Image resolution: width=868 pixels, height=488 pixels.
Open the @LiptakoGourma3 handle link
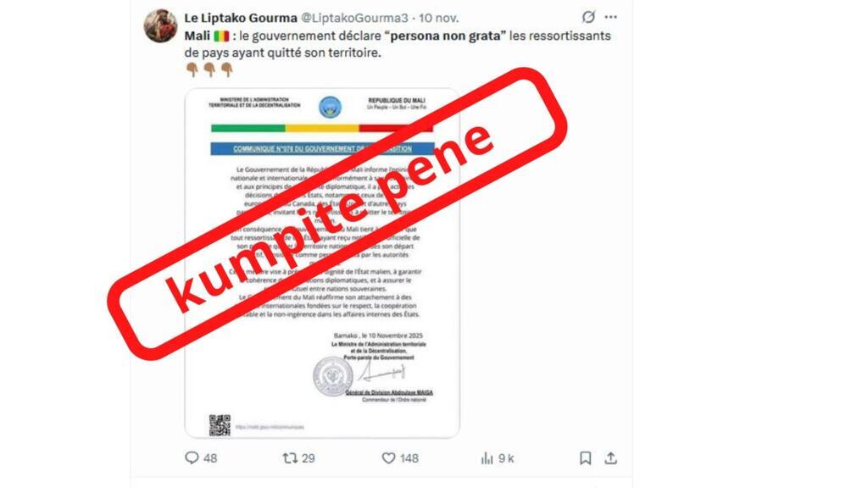(x=354, y=18)
